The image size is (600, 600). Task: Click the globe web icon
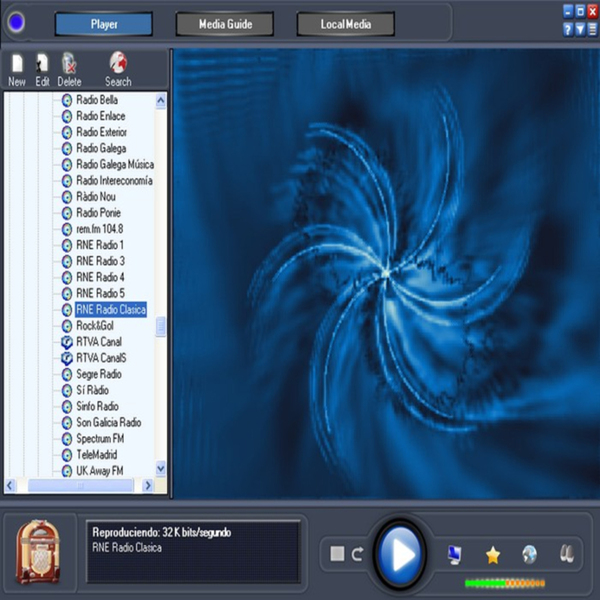click(530, 554)
